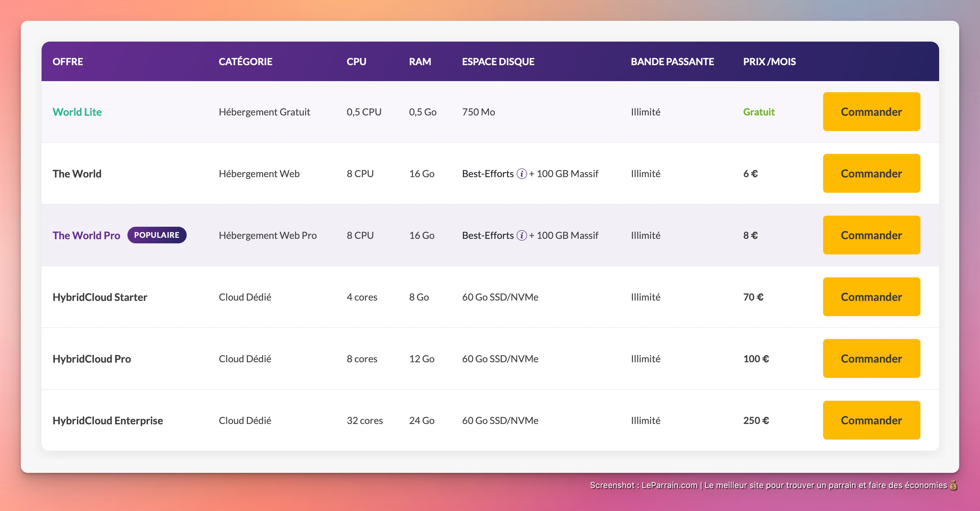
Task: Select HybridCloud Starter offer name
Action: click(100, 297)
